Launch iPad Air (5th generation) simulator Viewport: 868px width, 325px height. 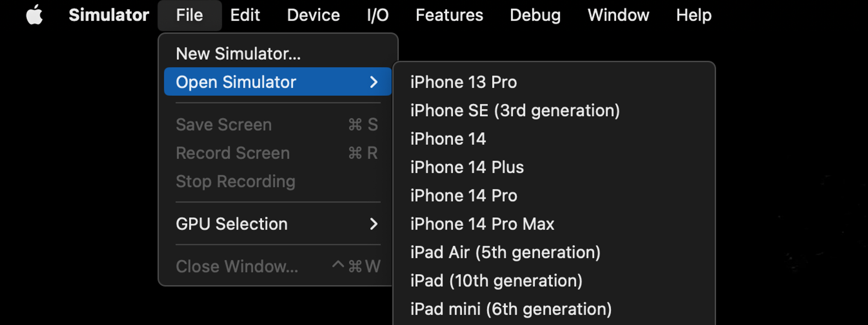coord(554,252)
